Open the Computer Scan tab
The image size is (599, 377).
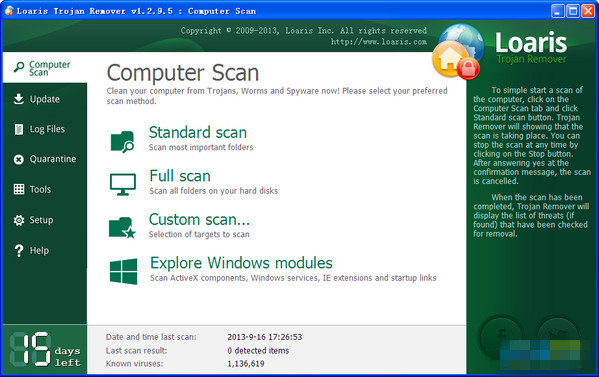coord(45,68)
